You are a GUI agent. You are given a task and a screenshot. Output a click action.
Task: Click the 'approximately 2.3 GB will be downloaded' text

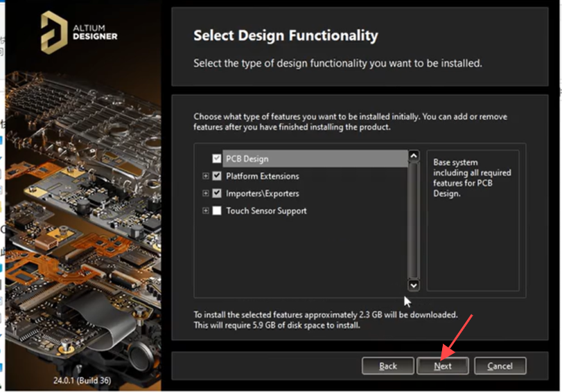click(x=381, y=314)
